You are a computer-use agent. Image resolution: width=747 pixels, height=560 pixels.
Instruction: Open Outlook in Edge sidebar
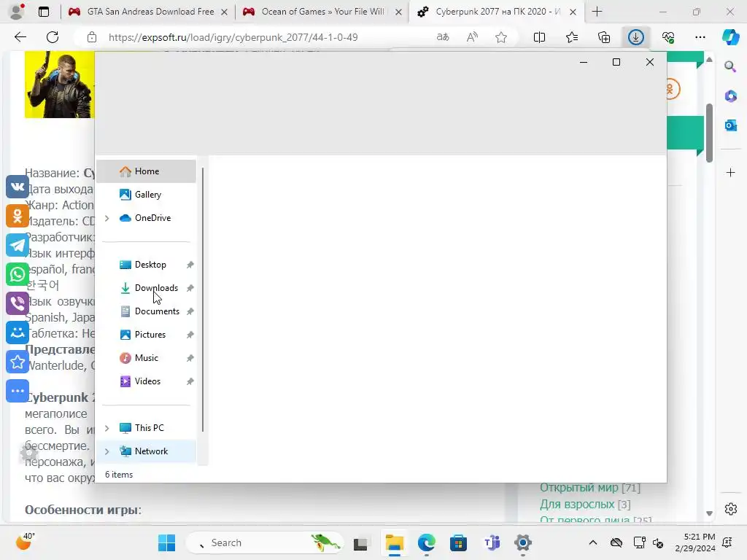[730, 125]
